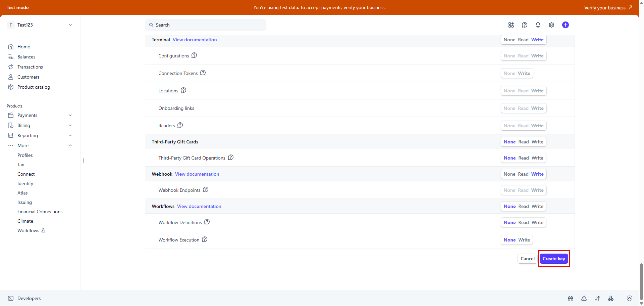Go to Customers in the sidebar
This screenshot has height=306, width=644.
pyautogui.click(x=28, y=77)
